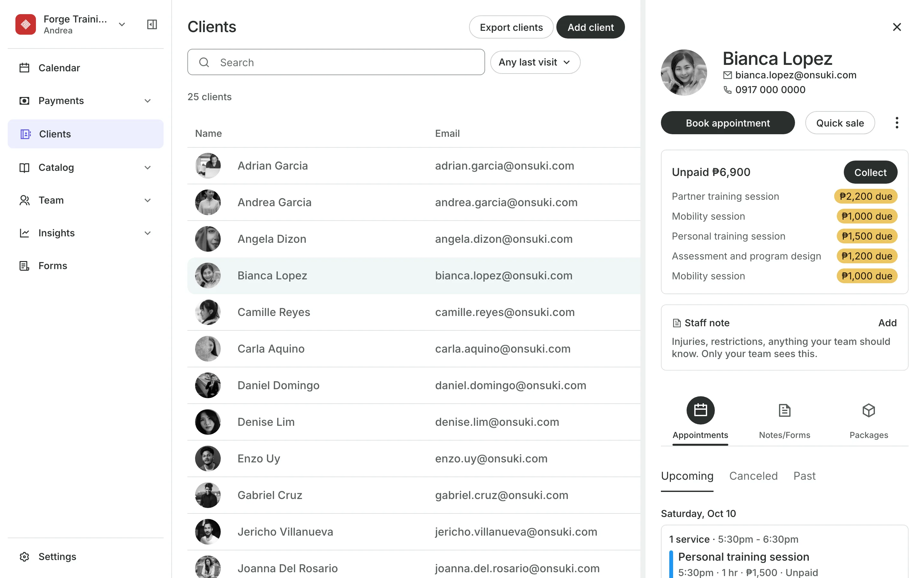Click the Calendar icon in the sidebar

[24, 68]
